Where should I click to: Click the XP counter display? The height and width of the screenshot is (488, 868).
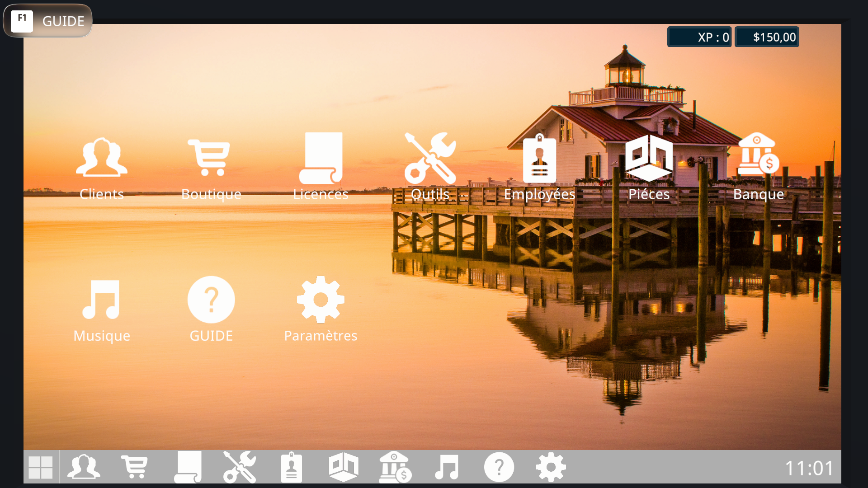click(x=699, y=37)
